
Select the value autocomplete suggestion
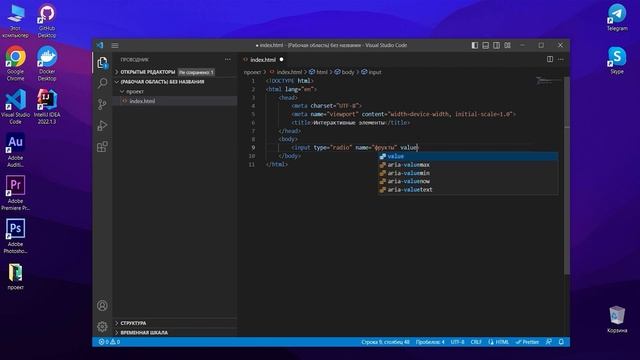pyautogui.click(x=468, y=156)
